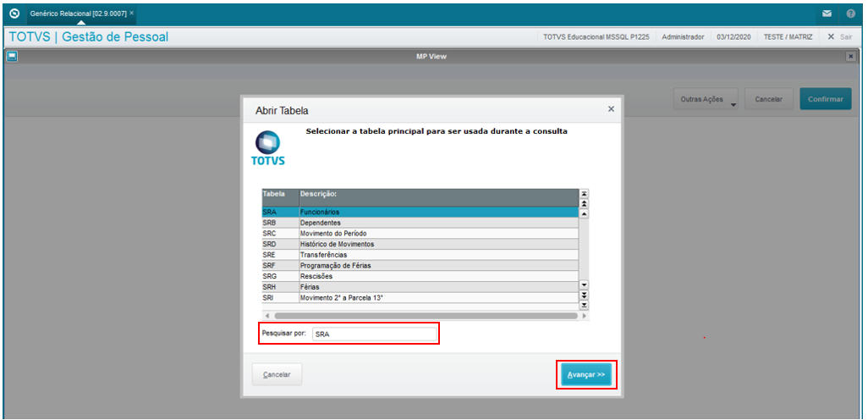Click TOTVS | Gestão de Pessoal title
868x420 pixels.
[x=89, y=37]
